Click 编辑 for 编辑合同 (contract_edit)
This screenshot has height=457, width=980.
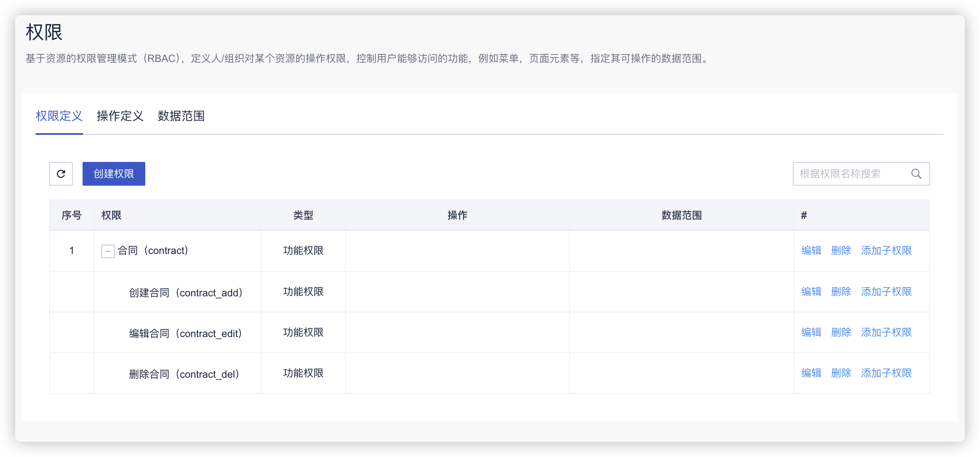coord(811,332)
